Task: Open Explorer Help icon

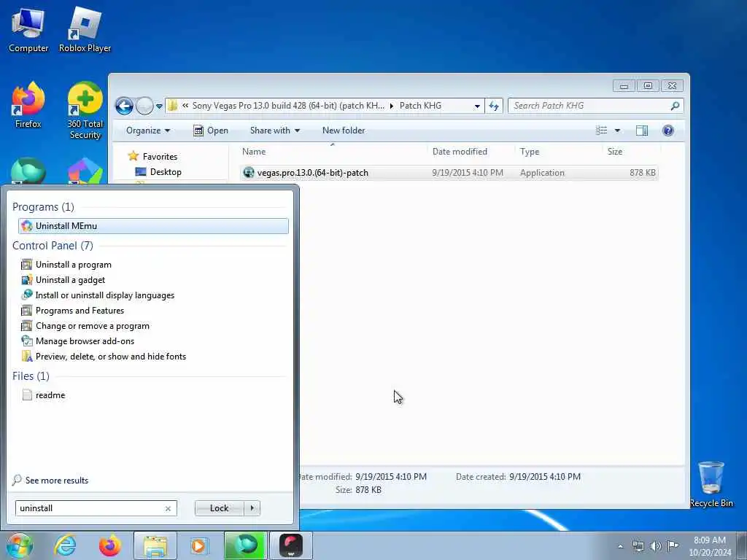Action: [668, 131]
